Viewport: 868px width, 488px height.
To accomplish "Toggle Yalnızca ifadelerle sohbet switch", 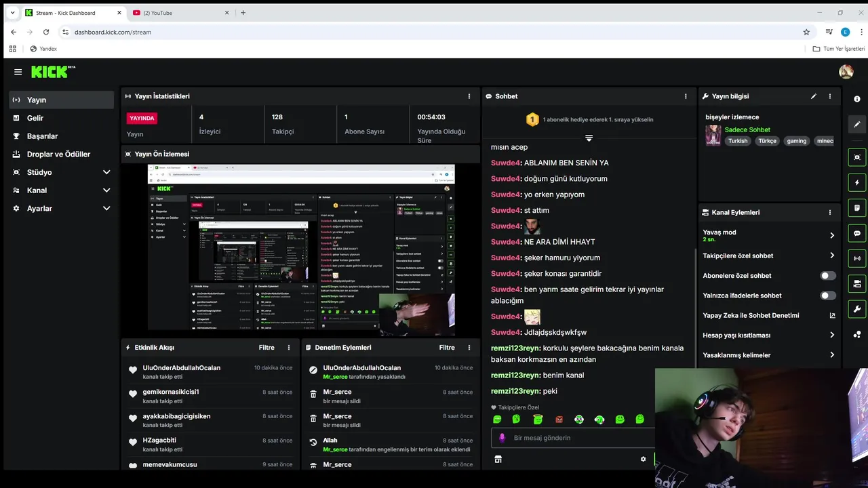I will [828, 296].
